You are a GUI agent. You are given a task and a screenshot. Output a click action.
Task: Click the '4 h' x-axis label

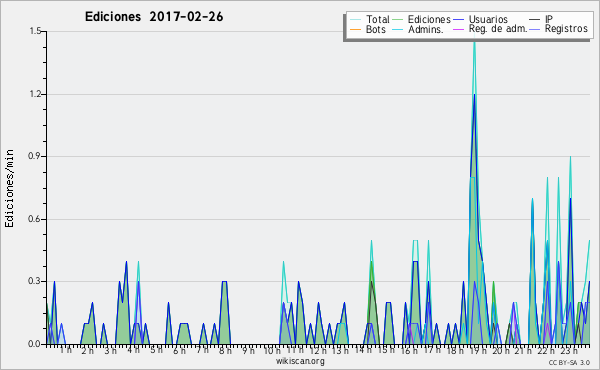pyautogui.click(x=133, y=350)
